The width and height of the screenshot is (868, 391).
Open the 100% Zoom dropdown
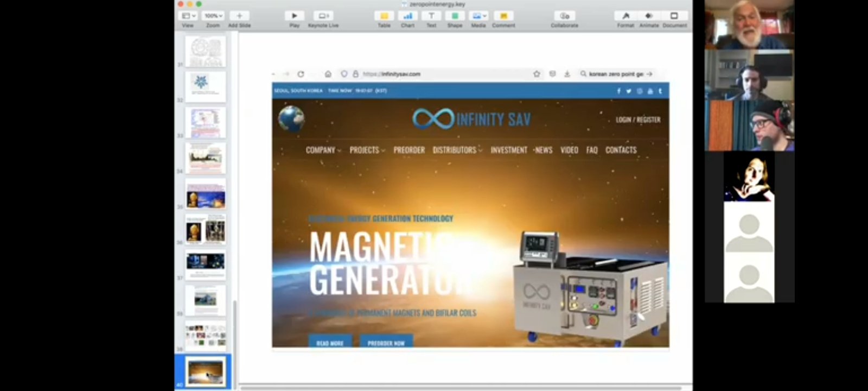click(x=213, y=16)
